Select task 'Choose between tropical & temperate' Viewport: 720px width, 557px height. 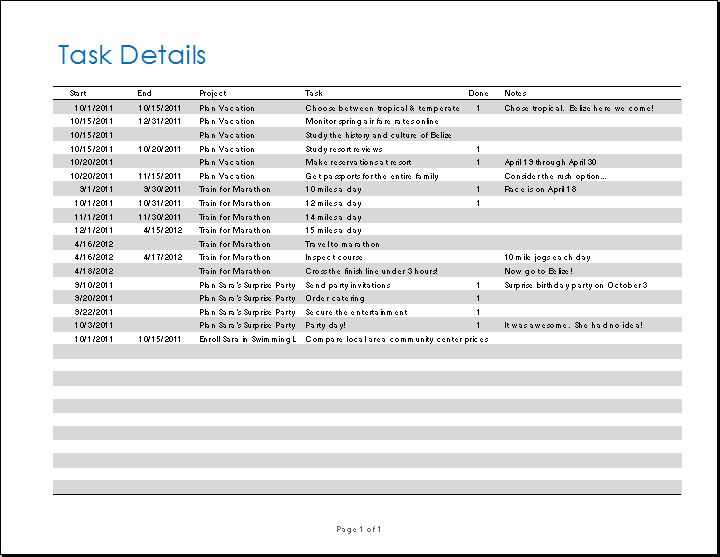(382, 108)
